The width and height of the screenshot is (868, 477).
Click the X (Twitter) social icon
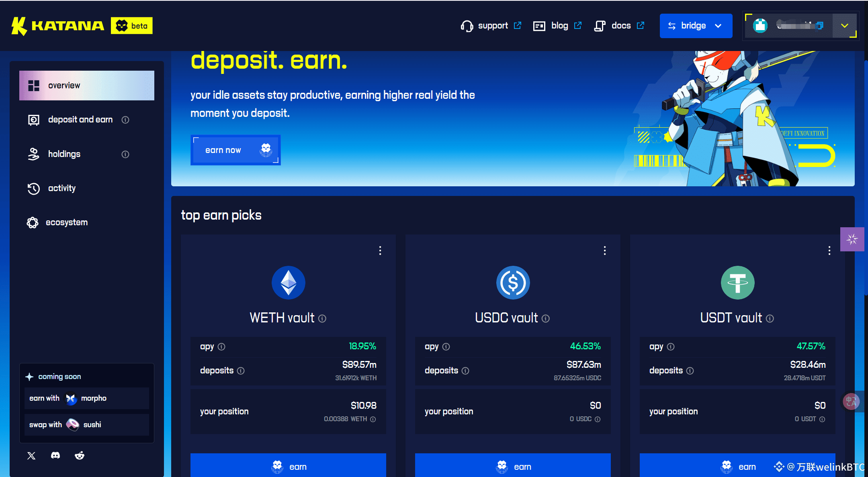[31, 455]
